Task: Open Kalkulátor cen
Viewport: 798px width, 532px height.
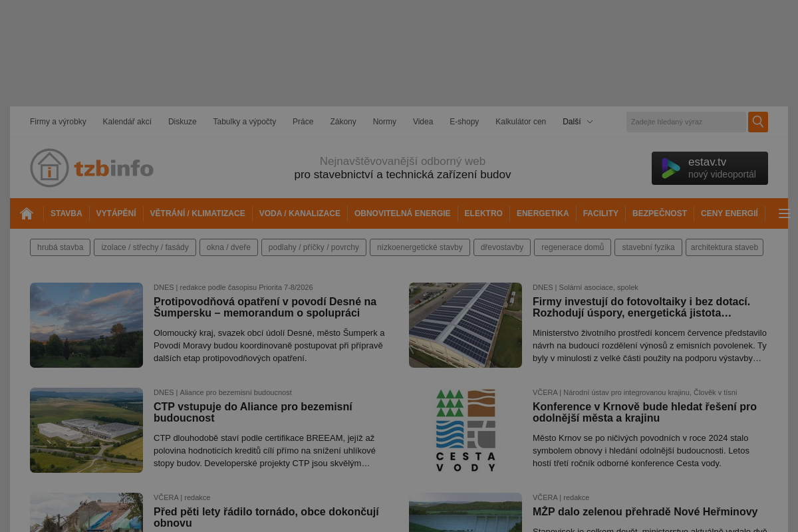Action: [521, 122]
